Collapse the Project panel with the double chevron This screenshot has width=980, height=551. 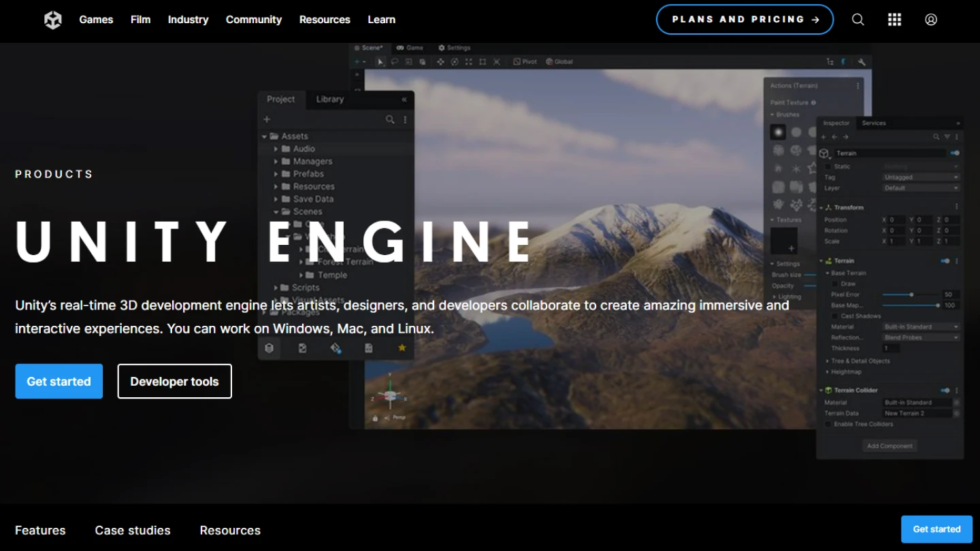tap(404, 99)
